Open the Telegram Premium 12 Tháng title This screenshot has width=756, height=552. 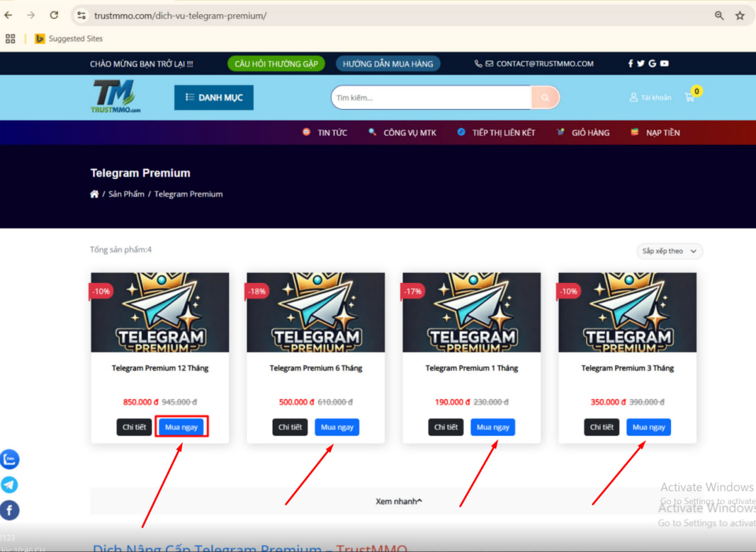click(x=160, y=368)
